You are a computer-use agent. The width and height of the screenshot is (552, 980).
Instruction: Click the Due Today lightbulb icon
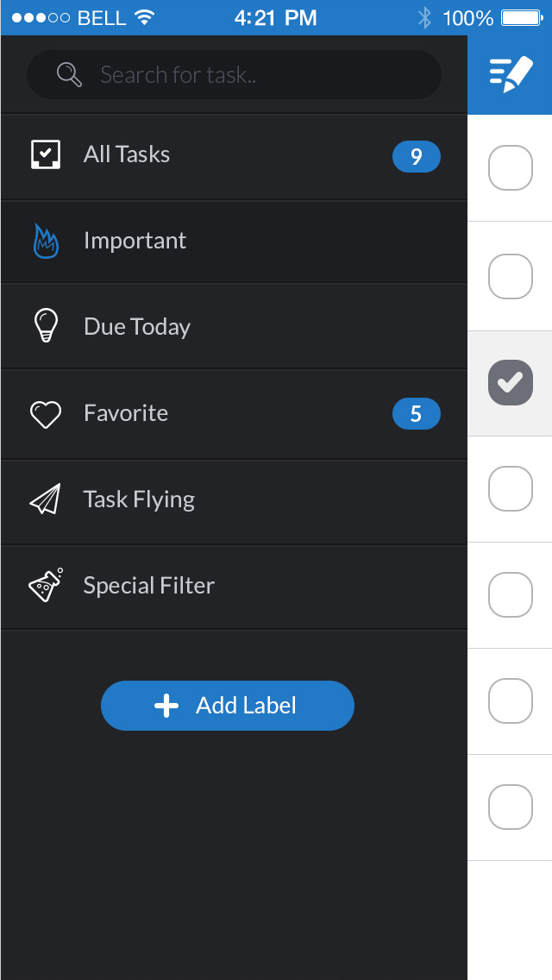pos(45,327)
